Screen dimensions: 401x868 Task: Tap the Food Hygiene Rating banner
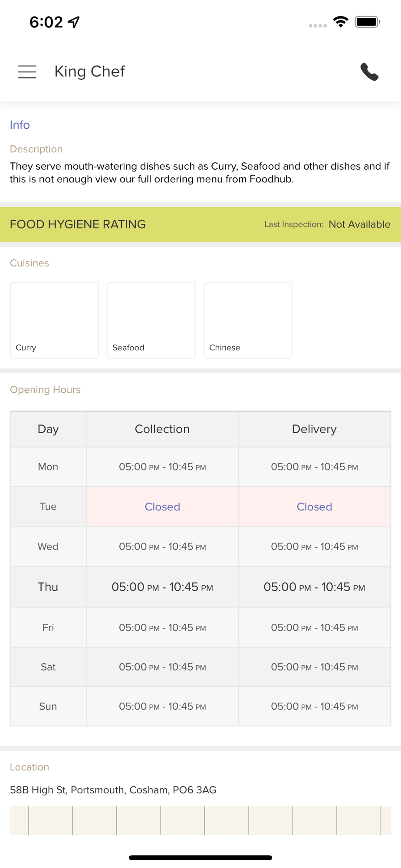point(200,224)
